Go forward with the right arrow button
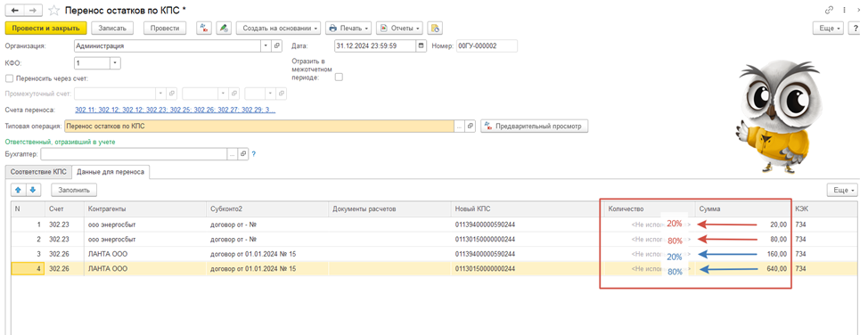 [x=33, y=10]
